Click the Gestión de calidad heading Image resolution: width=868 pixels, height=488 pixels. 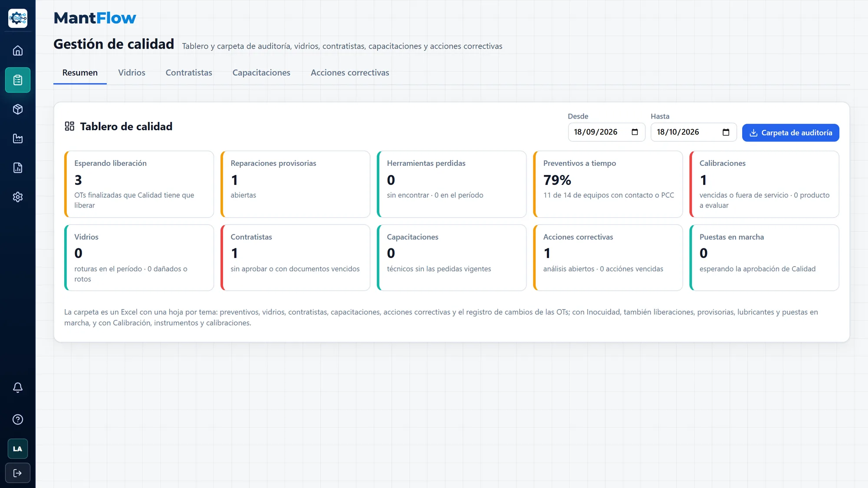click(114, 44)
